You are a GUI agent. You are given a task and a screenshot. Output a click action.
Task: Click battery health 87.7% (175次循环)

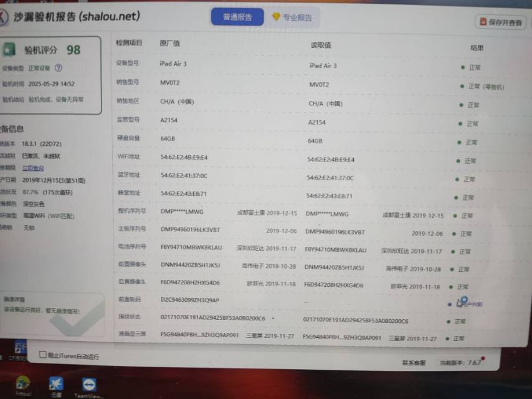pos(47,192)
